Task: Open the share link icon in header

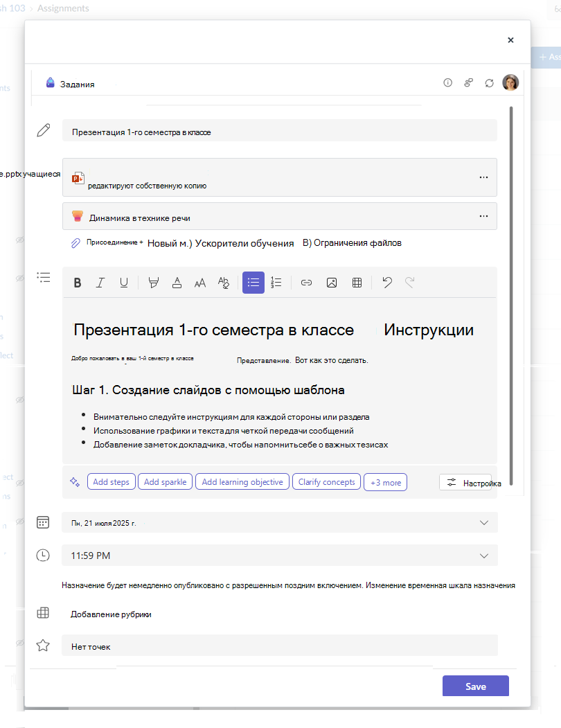Action: pos(469,82)
